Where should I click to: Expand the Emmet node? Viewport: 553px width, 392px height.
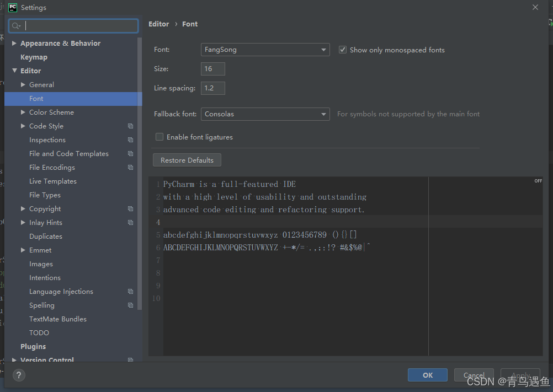point(23,250)
